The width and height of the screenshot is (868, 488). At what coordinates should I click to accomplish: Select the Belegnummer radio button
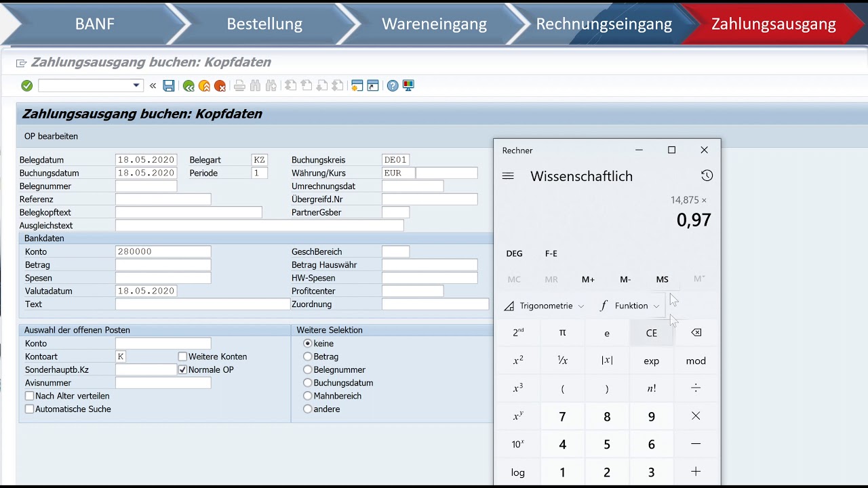[307, 369]
